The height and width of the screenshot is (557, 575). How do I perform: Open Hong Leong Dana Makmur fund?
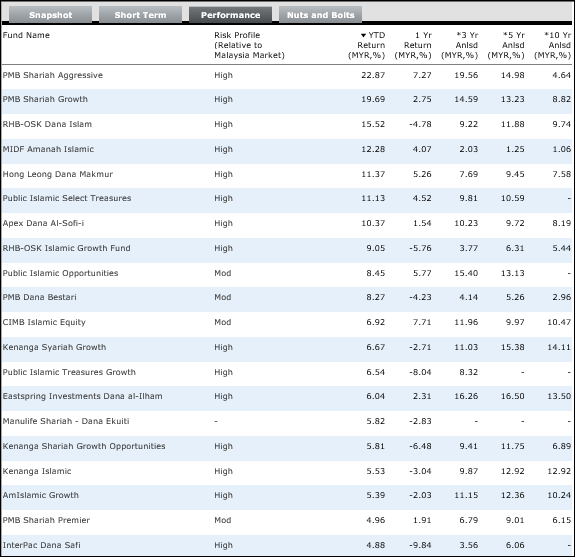point(58,174)
